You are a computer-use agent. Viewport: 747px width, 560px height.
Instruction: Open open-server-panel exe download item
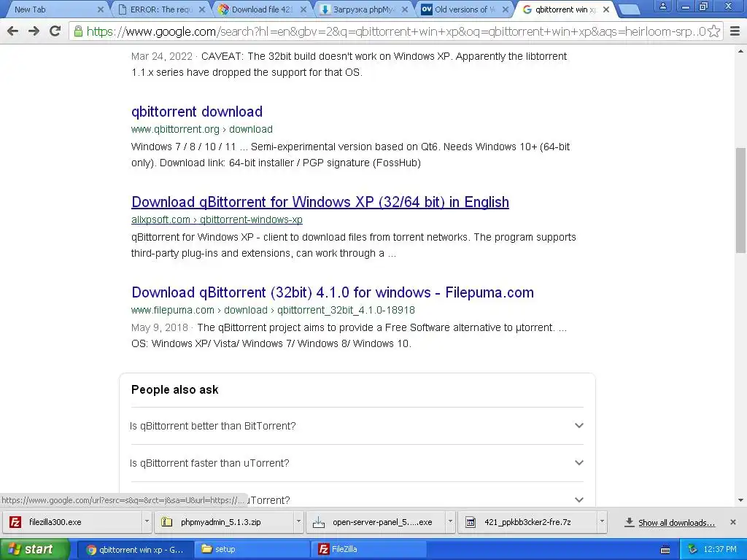376,522
